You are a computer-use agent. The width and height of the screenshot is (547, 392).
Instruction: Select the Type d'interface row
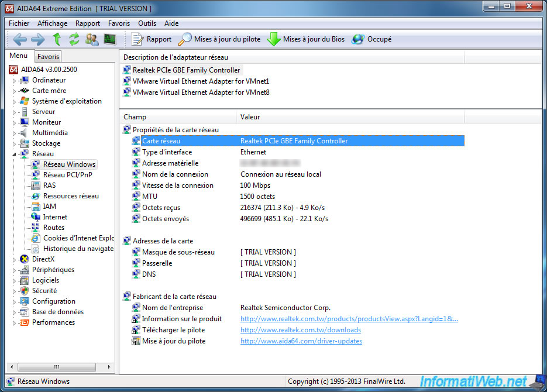click(298, 152)
